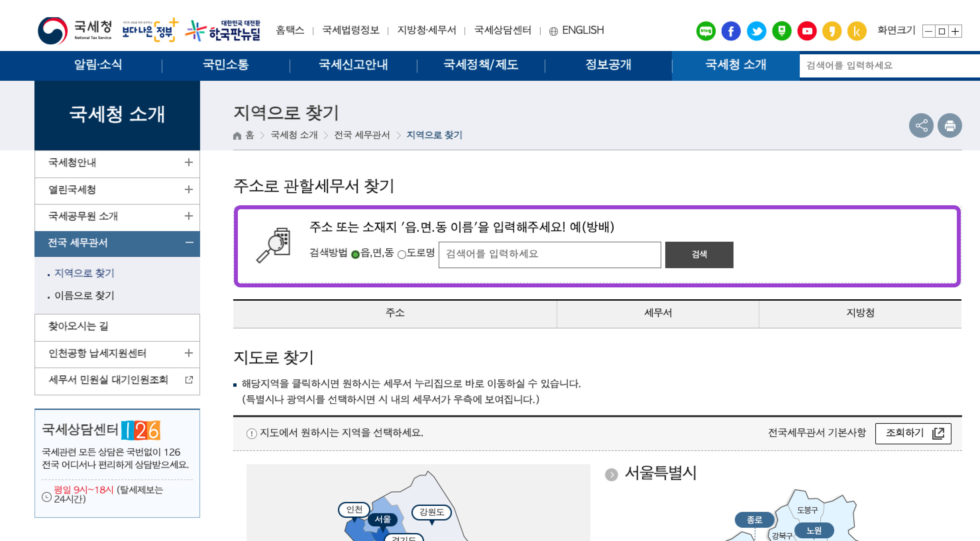Select the 읍,면,동 radio option
The image size is (980, 541).
pos(355,254)
